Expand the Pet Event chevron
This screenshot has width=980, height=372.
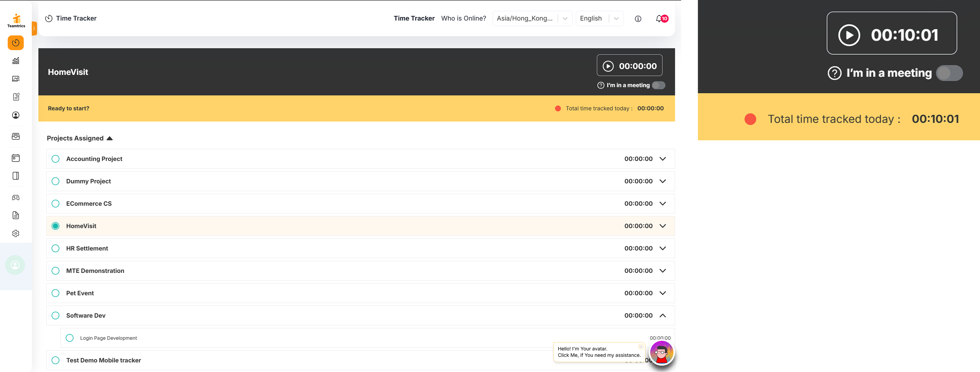click(663, 293)
